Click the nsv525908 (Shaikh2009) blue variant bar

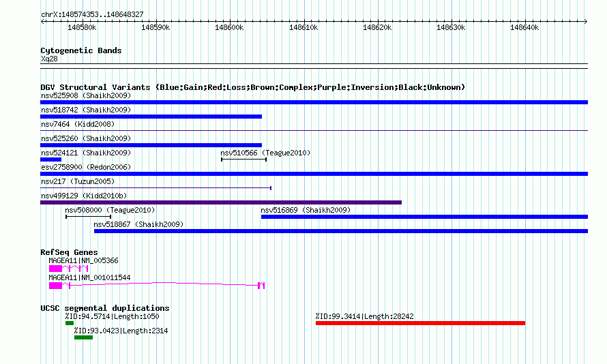(x=314, y=102)
